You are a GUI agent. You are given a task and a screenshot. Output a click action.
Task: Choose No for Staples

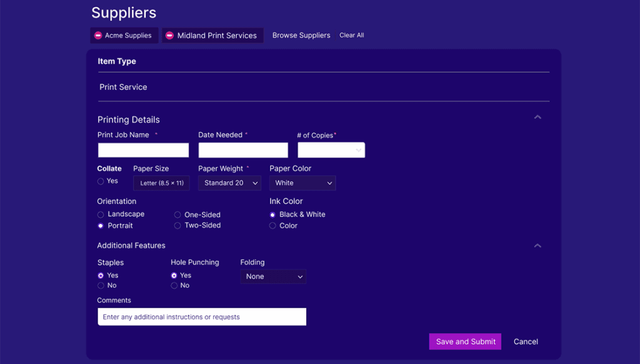(101, 286)
